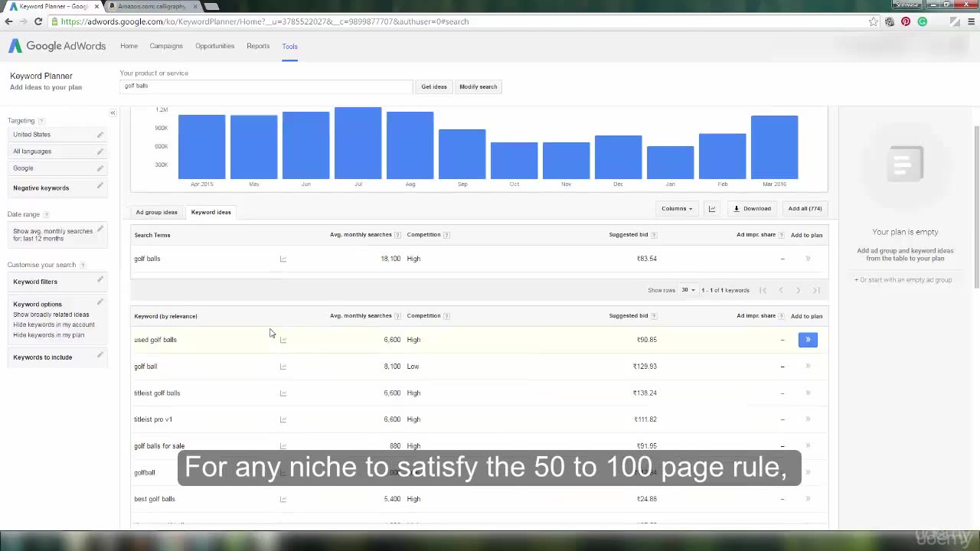Screen dimensions: 980x551
Task: Bookmark page with star icon
Action: click(874, 21)
